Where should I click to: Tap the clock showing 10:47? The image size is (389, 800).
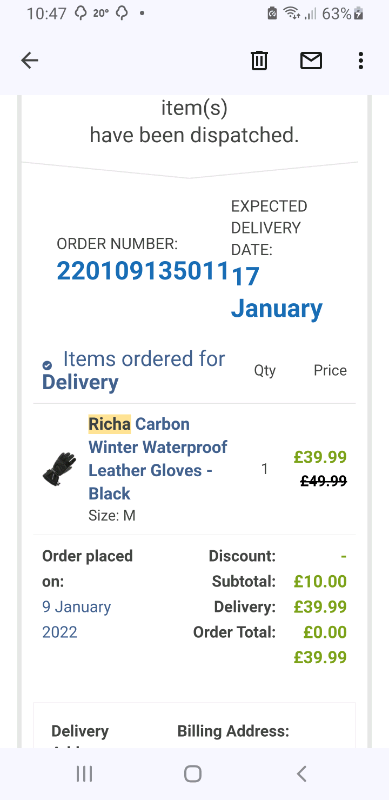pyautogui.click(x=46, y=14)
